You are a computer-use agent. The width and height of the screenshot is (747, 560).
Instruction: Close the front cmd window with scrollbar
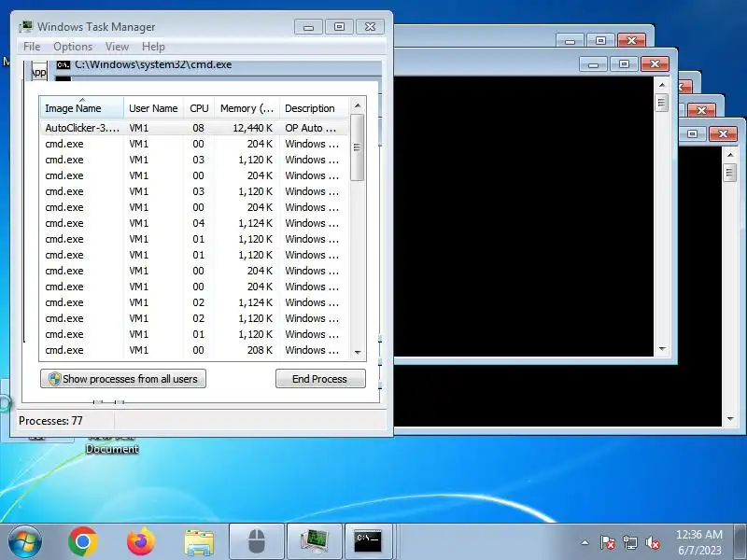tap(655, 63)
